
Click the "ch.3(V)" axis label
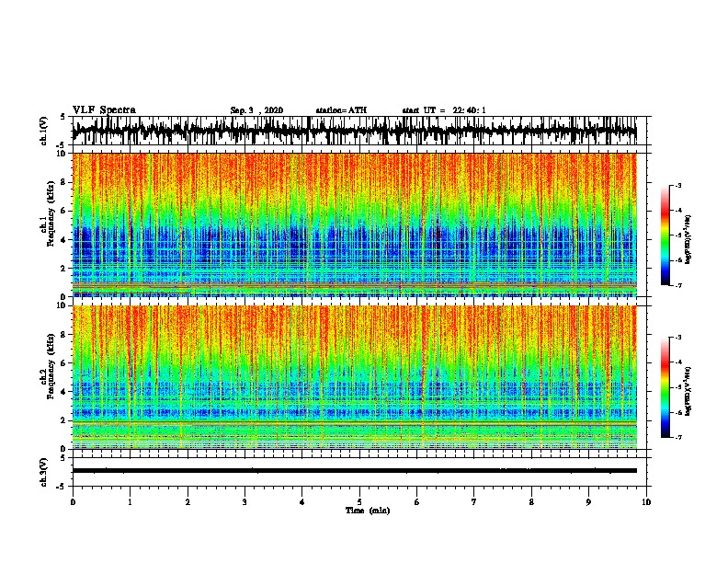point(44,472)
